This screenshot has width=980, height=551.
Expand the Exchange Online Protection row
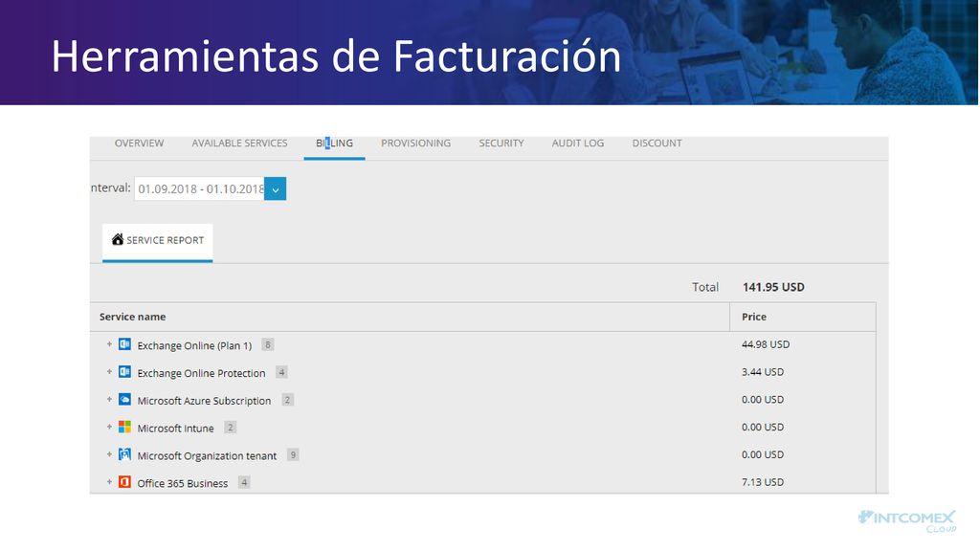(109, 372)
